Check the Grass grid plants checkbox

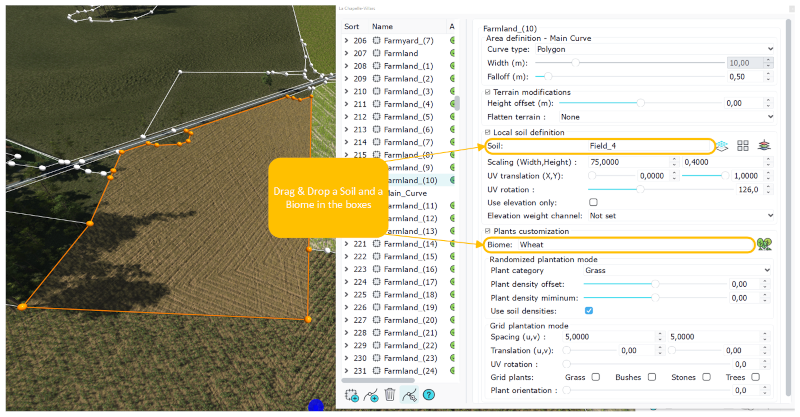[596, 377]
